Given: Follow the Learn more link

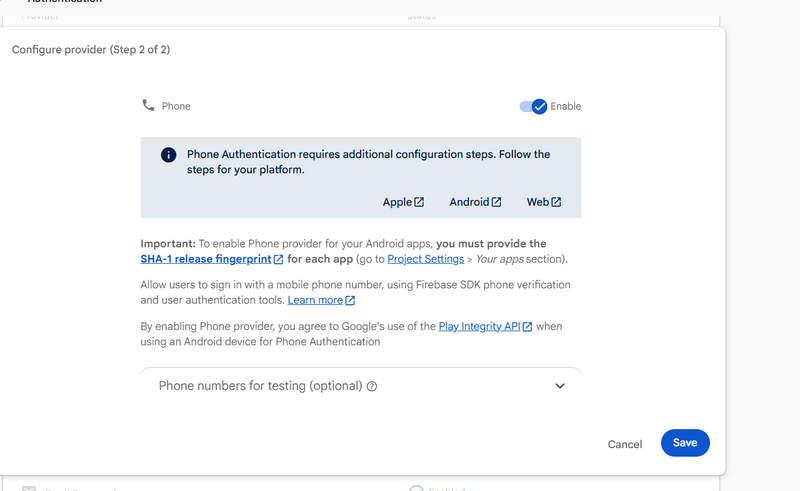Looking at the screenshot, I should [315, 300].
